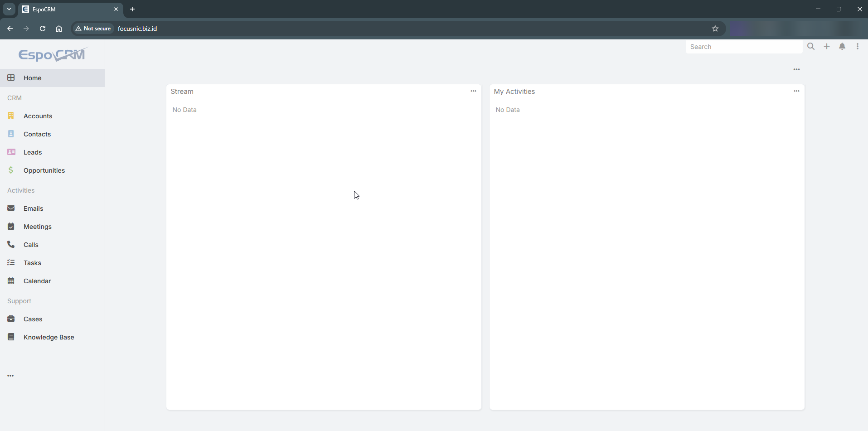Screen dimensions: 868x431
Task: Open the Calls phone icon
Action: (11, 245)
